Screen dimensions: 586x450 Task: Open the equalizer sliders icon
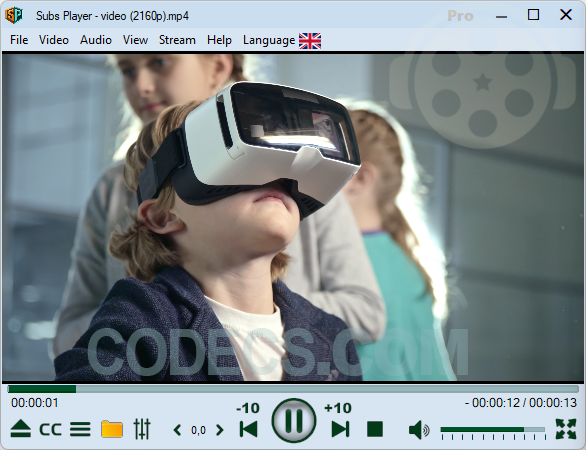(142, 429)
